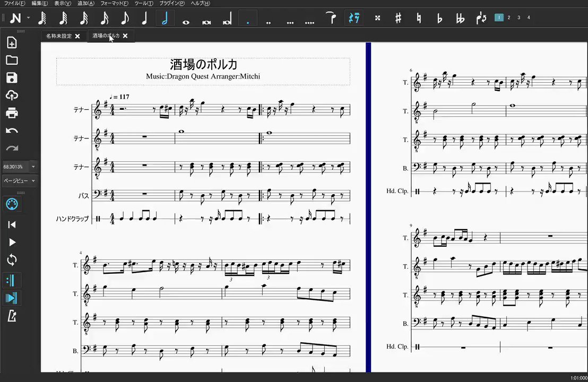Flip stem direction with toolbar icon

pyautogui.click(x=481, y=18)
